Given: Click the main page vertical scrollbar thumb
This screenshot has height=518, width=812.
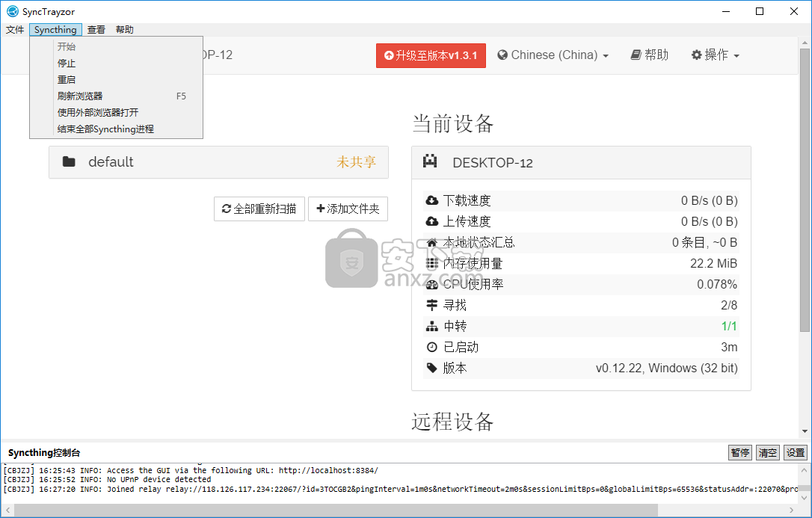Looking at the screenshot, I should (805, 190).
